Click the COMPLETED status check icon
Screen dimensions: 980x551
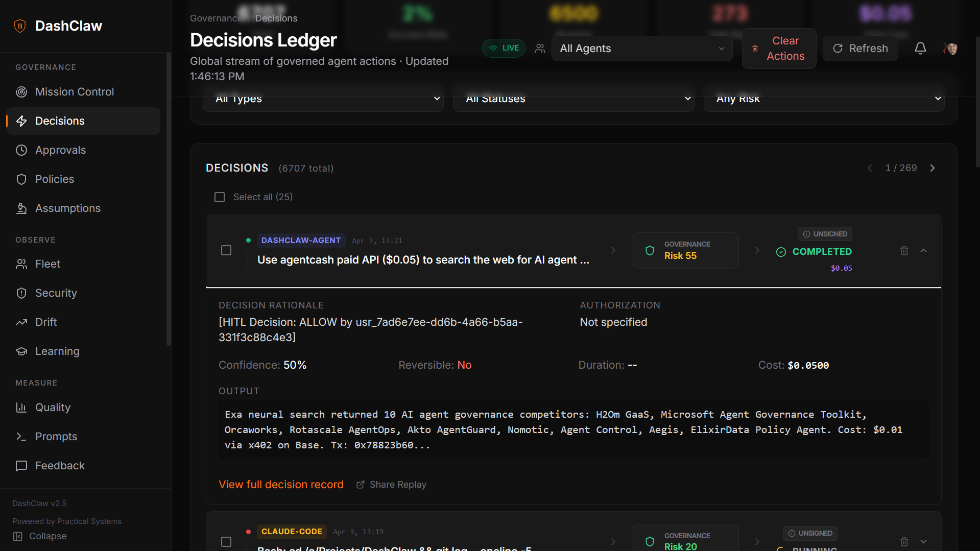pos(781,252)
